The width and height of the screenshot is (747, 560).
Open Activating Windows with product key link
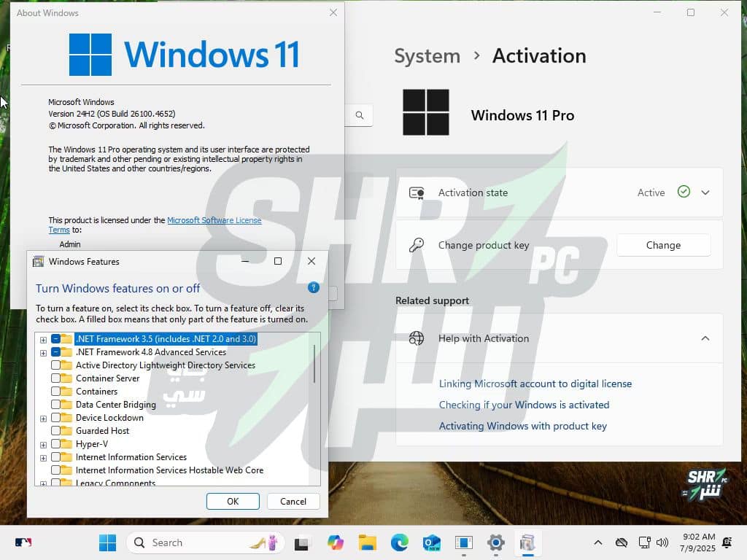(x=522, y=426)
